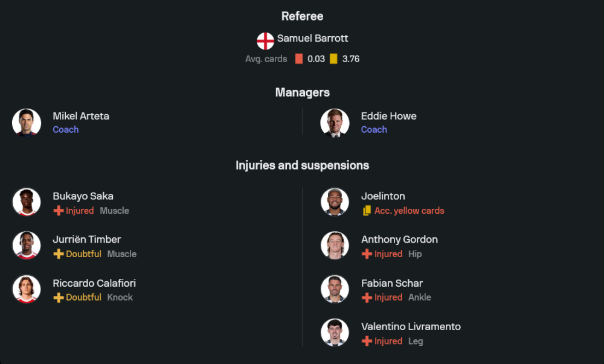
Task: Click the Eddie Howe name link
Action: tap(388, 116)
